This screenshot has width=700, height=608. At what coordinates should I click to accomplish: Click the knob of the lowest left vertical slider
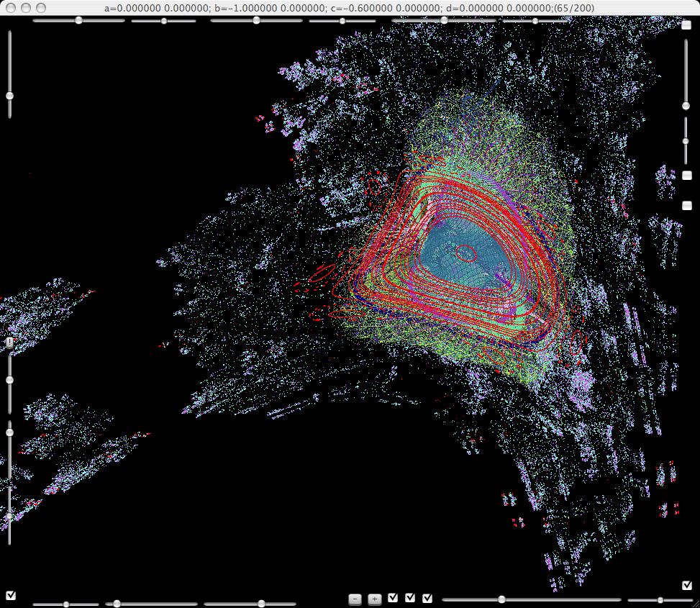coord(9,516)
